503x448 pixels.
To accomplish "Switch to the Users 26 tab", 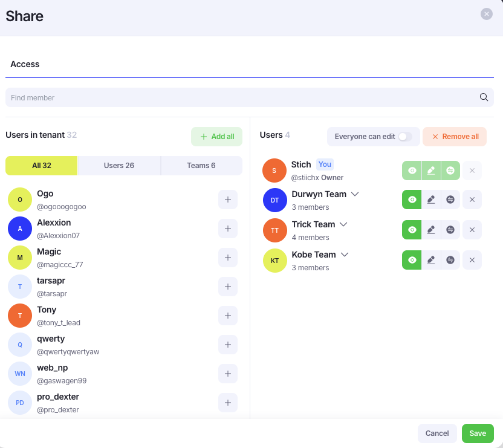I will [119, 166].
